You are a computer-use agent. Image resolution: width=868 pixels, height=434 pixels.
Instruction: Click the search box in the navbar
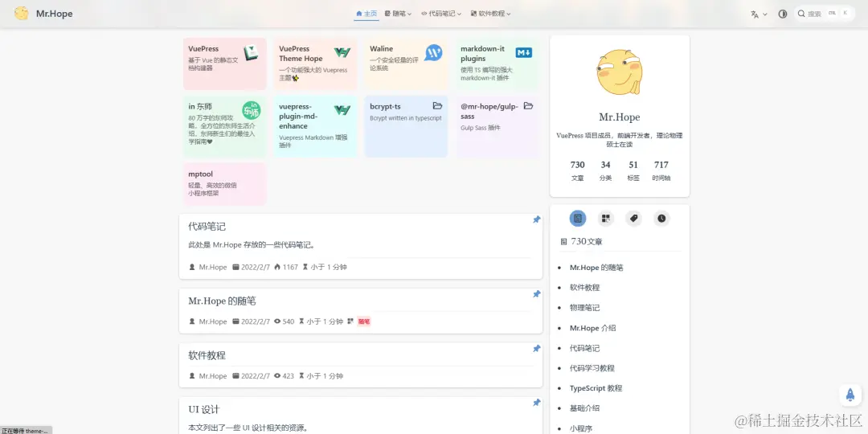(x=824, y=14)
